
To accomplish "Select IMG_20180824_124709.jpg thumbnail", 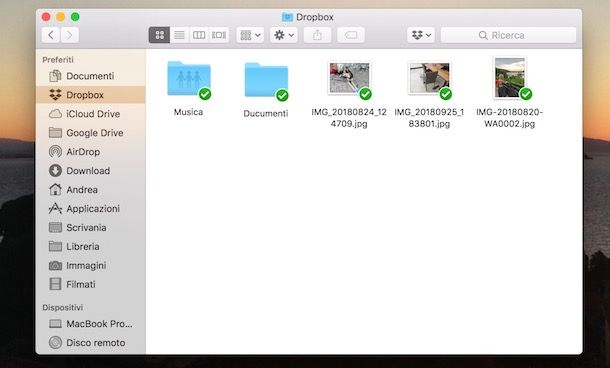I will pos(349,78).
